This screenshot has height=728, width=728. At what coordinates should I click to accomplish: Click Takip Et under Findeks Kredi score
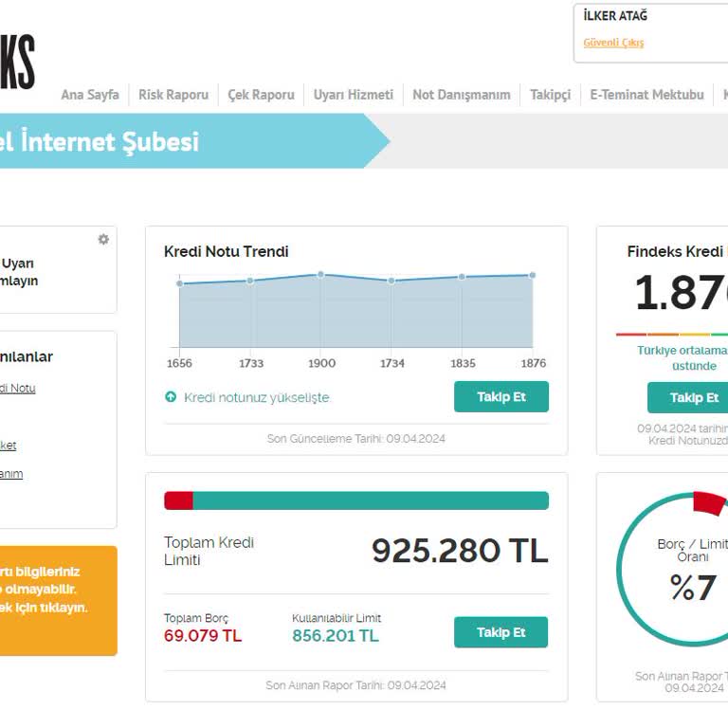pyautogui.click(x=687, y=398)
